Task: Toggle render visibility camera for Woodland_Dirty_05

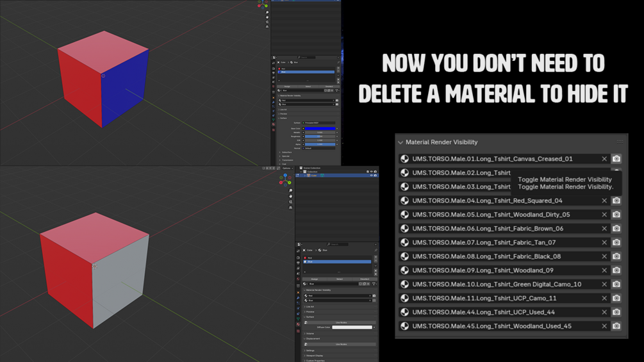Action: tap(616, 215)
